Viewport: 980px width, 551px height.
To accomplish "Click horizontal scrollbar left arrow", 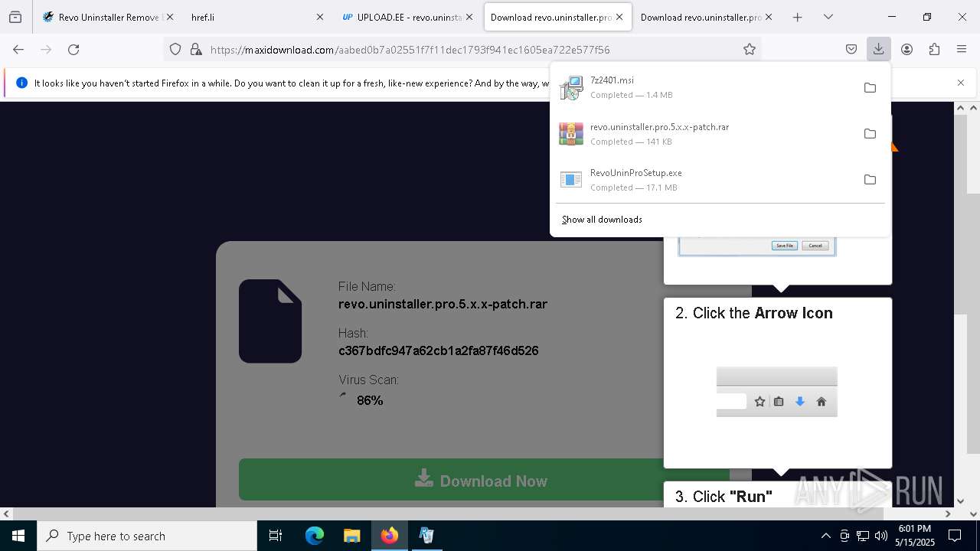I will 6,514.
